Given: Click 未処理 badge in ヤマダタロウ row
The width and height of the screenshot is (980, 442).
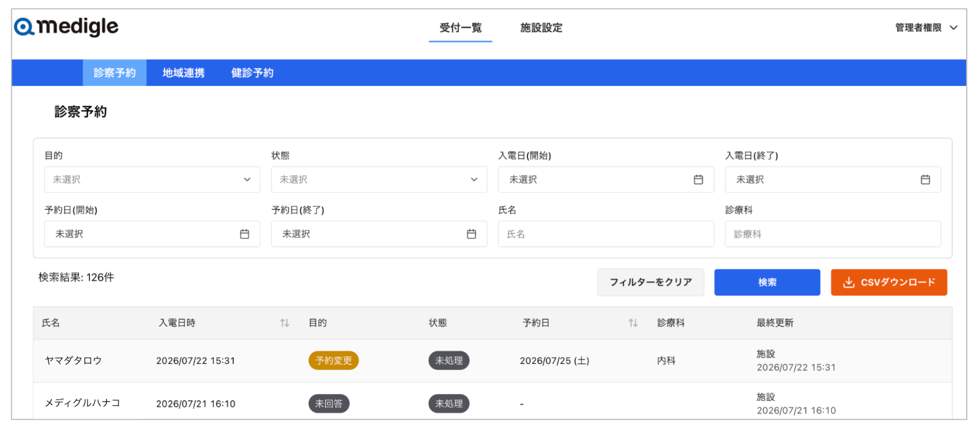Looking at the screenshot, I should pos(449,361).
